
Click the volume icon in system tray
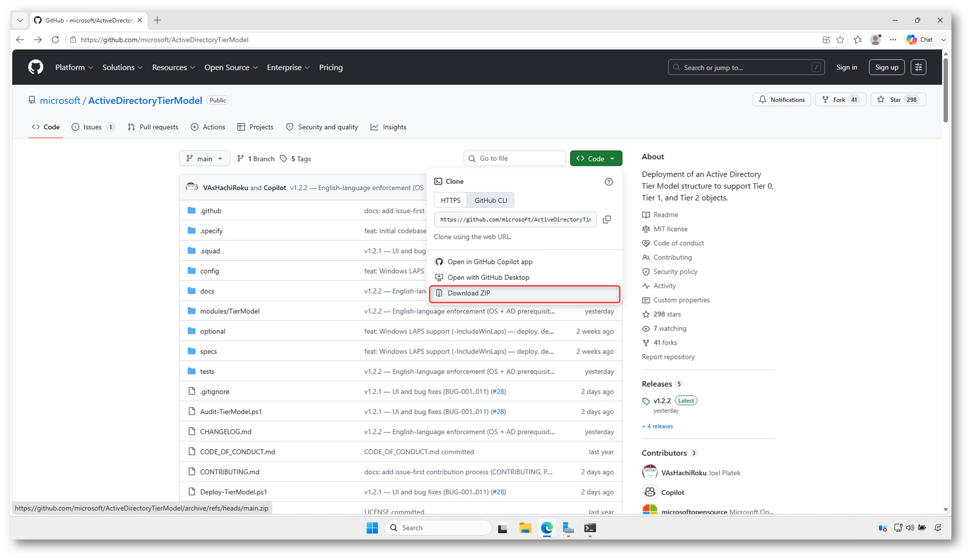pyautogui.click(x=910, y=528)
